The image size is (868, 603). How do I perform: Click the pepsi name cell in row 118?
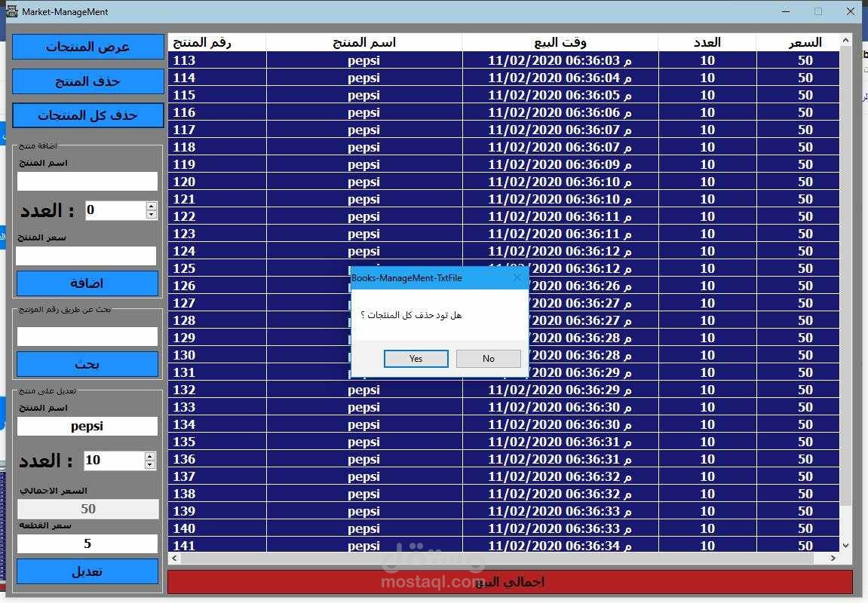[364, 147]
